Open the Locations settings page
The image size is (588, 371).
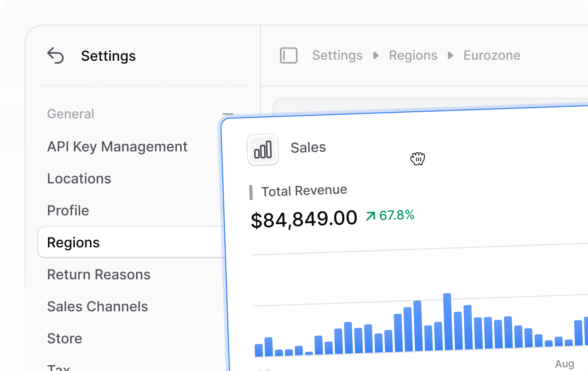point(79,179)
